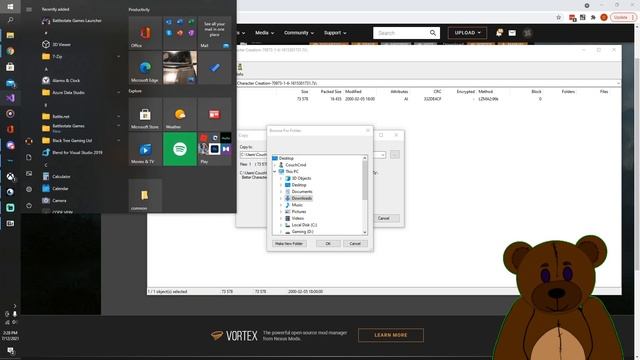Viewport: 640px width, 360px height.
Task: Open the photo live tile
Action: (x=180, y=68)
